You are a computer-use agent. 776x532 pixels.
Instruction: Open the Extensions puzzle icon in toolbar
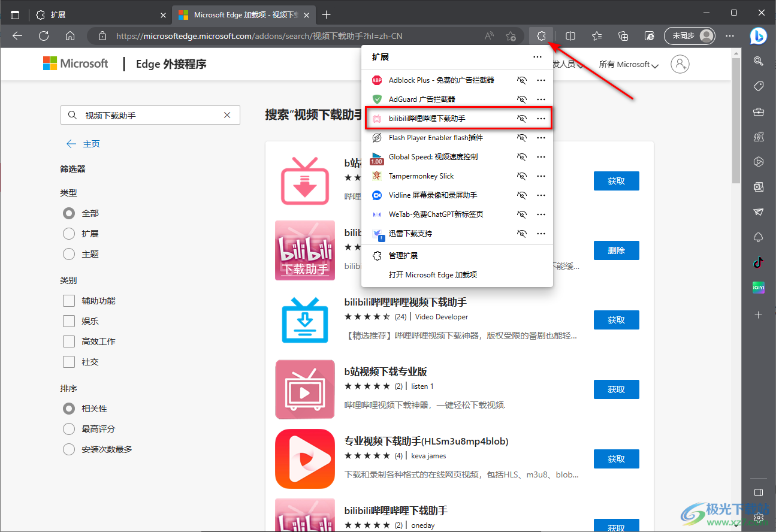click(x=541, y=36)
